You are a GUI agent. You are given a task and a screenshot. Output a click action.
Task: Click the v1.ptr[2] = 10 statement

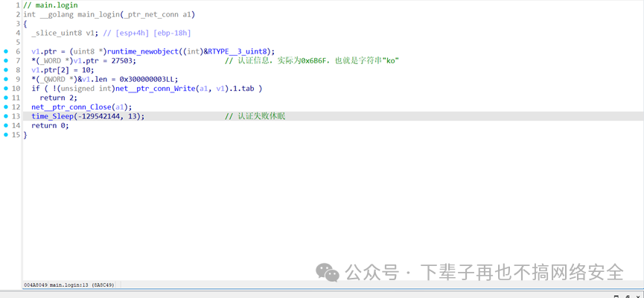coord(63,70)
